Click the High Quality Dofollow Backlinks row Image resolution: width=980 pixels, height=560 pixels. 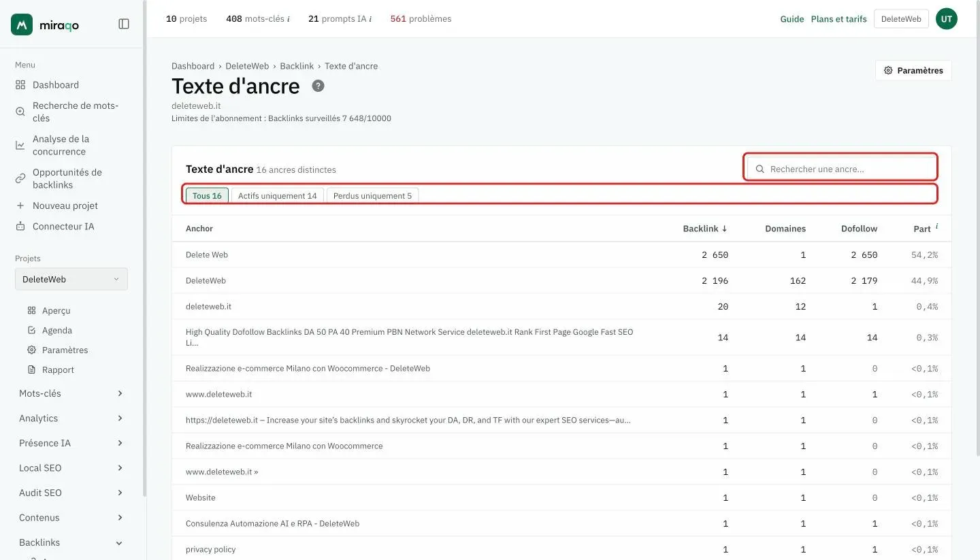point(561,337)
